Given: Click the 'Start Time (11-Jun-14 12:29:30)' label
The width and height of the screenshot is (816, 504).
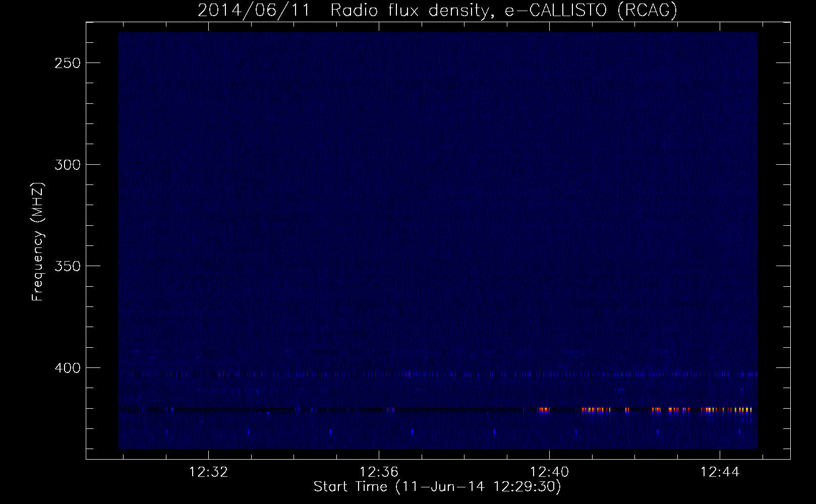Looking at the screenshot, I should [x=437, y=487].
